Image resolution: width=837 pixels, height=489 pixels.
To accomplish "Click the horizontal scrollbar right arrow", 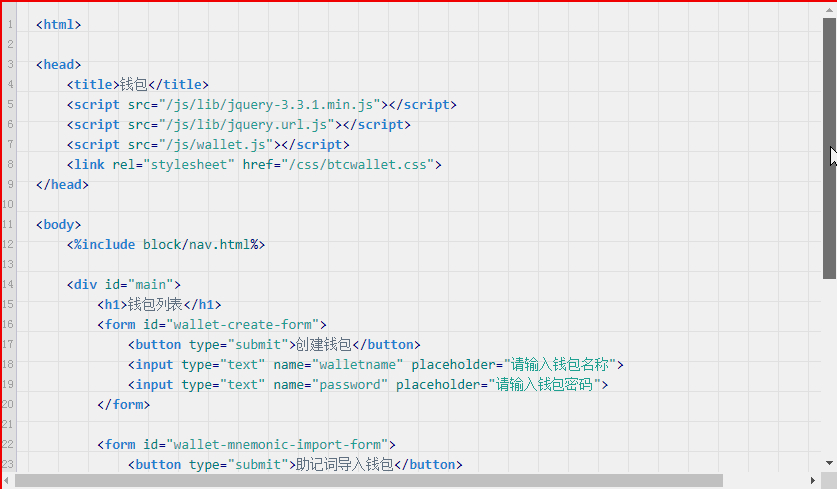I will pos(814,481).
